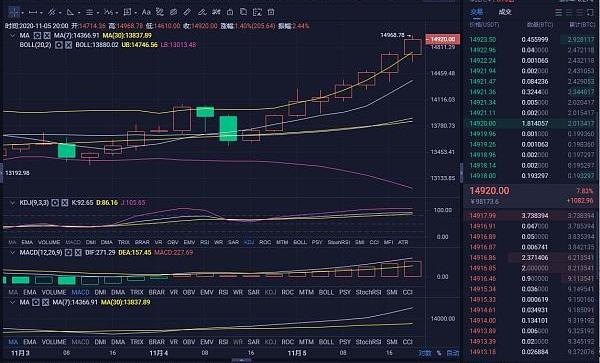Remove the MACD(12,26,9) indicator with X
Screen dimensions: 600x363
[x=78, y=252]
